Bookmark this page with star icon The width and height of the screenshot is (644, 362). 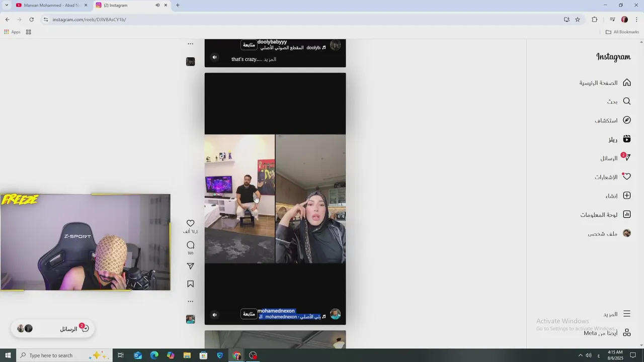578,20
